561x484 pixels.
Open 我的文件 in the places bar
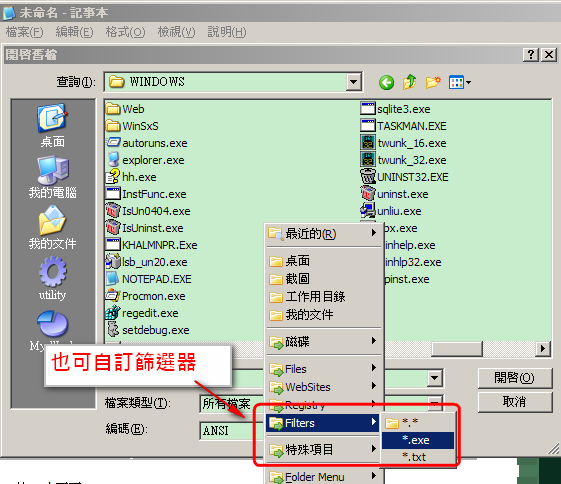[x=53, y=228]
